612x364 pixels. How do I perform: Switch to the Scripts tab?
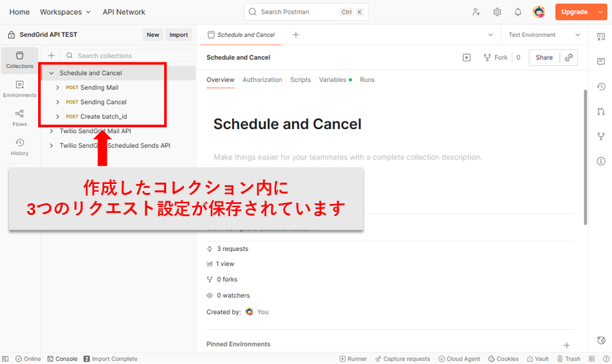click(x=301, y=80)
